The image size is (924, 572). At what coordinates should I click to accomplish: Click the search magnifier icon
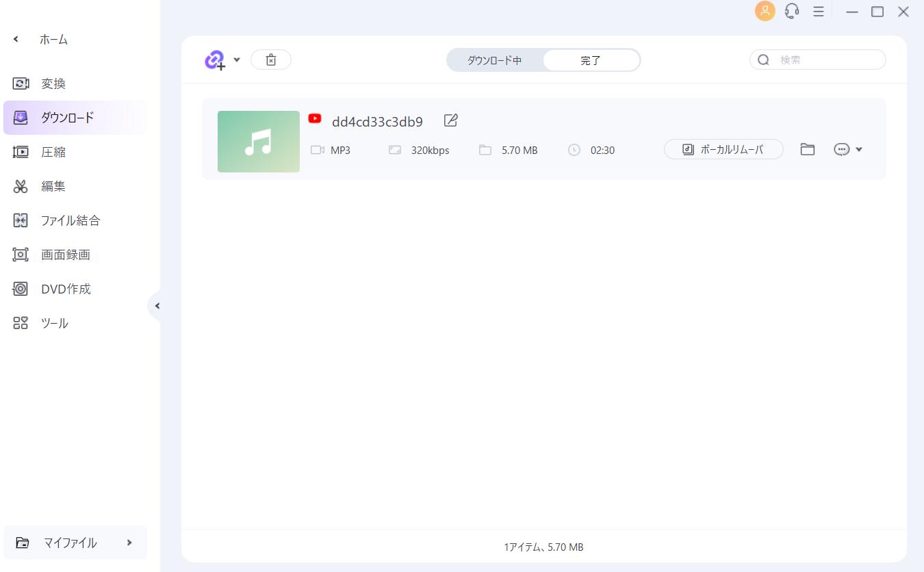click(763, 60)
